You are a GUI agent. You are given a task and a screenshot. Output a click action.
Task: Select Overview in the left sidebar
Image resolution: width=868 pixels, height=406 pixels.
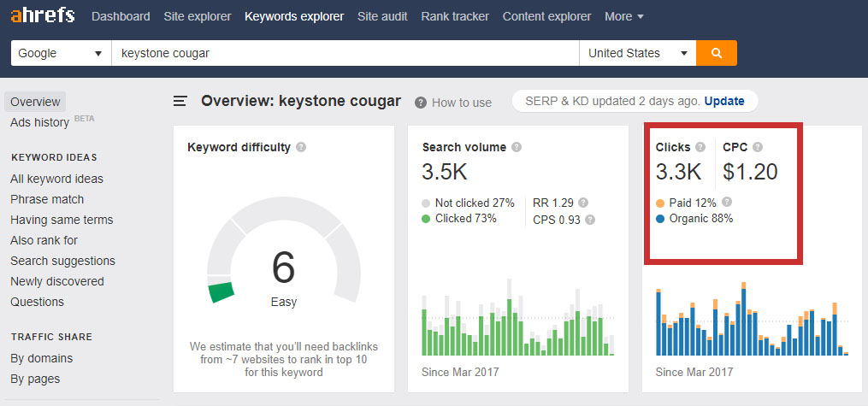[35, 102]
